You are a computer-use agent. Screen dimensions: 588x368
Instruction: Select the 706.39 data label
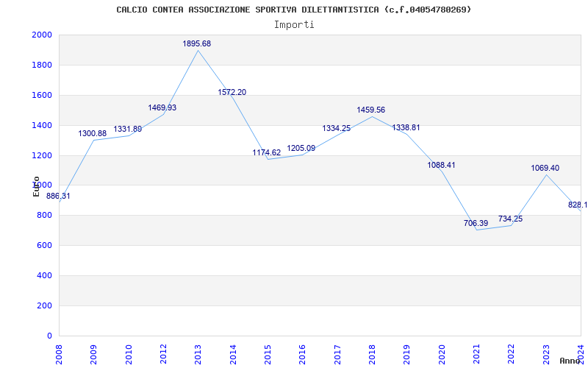point(476,224)
